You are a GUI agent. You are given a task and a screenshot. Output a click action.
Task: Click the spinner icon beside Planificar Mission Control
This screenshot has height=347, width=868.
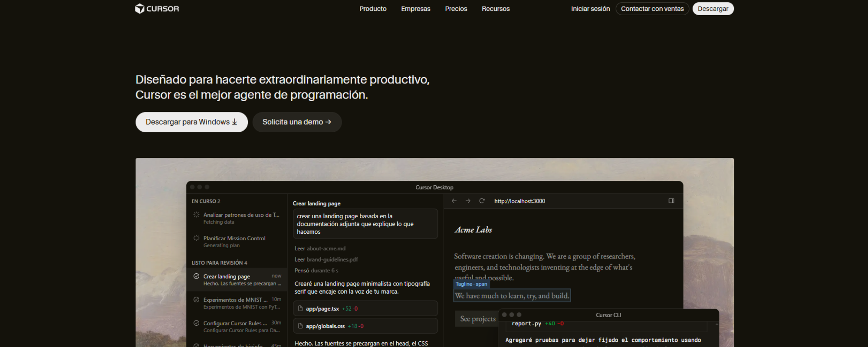click(x=196, y=238)
